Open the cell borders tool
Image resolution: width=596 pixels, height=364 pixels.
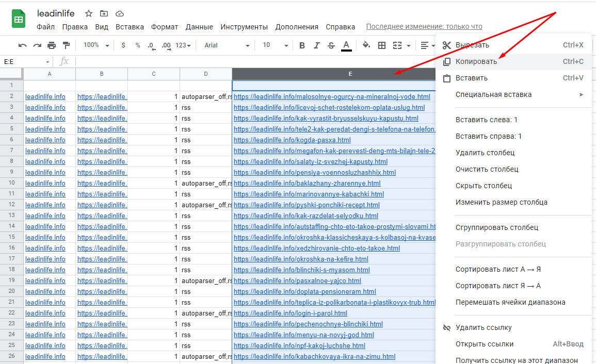[382, 45]
